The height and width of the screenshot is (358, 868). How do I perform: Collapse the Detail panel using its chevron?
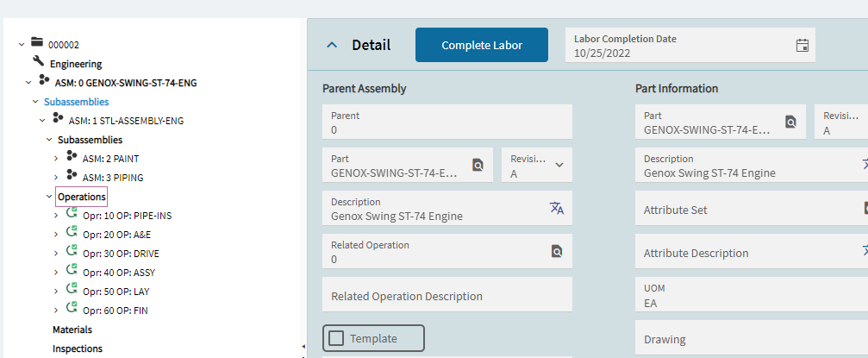pyautogui.click(x=333, y=46)
